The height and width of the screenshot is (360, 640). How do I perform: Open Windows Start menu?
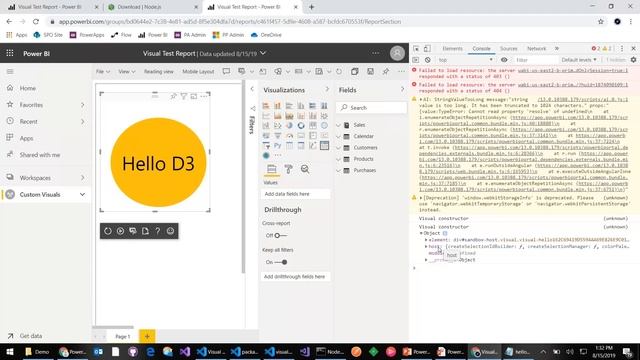(x=9, y=351)
